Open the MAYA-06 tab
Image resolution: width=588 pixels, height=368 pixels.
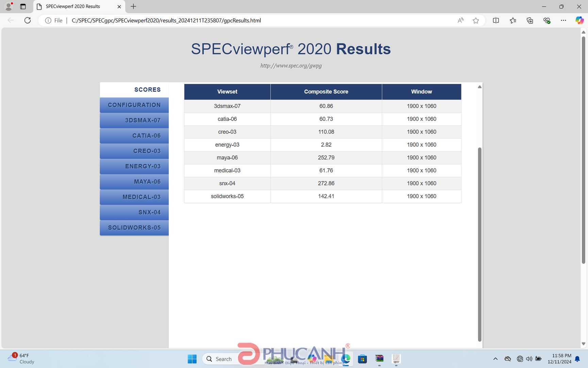(x=134, y=182)
